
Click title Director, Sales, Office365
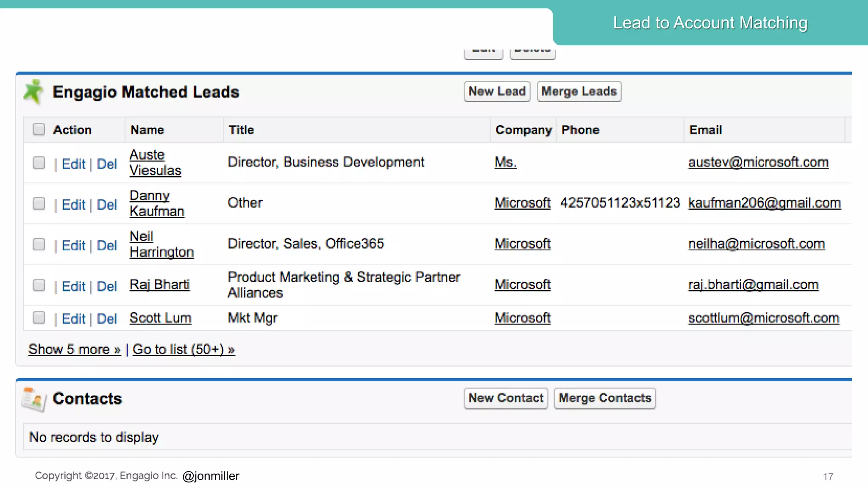coord(306,244)
